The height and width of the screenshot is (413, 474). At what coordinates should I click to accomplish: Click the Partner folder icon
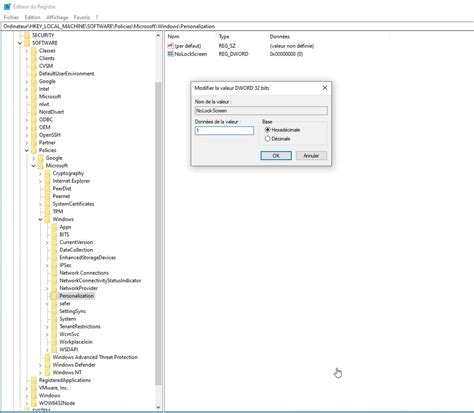coord(34,142)
